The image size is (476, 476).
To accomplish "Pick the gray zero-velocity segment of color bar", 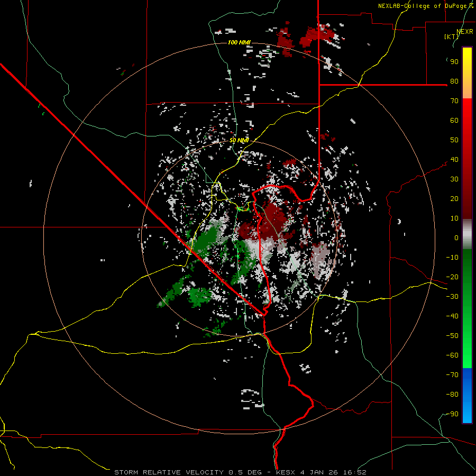I will [x=467, y=234].
